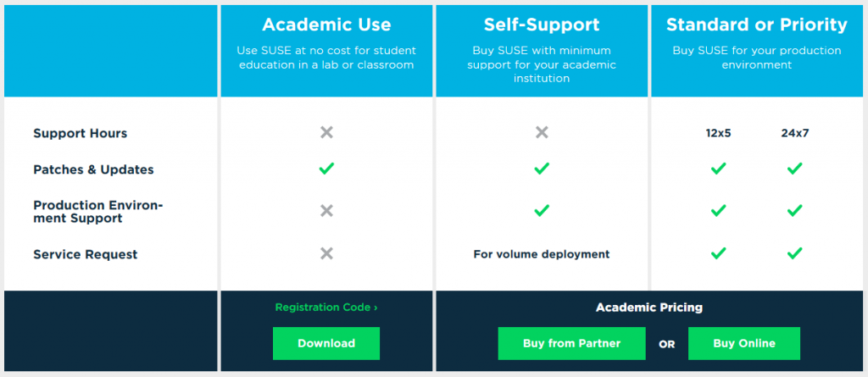The image size is (868, 377).
Task: Select the Academic Use column heading
Action: [326, 25]
